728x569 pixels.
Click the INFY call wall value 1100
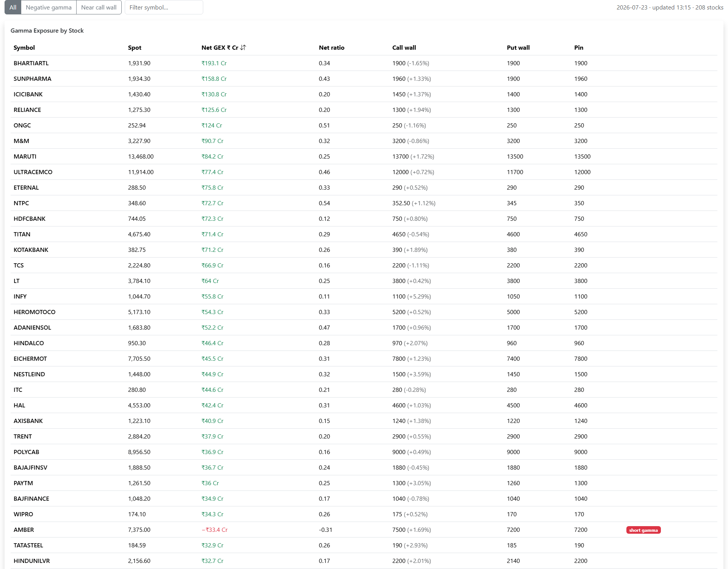(399, 296)
